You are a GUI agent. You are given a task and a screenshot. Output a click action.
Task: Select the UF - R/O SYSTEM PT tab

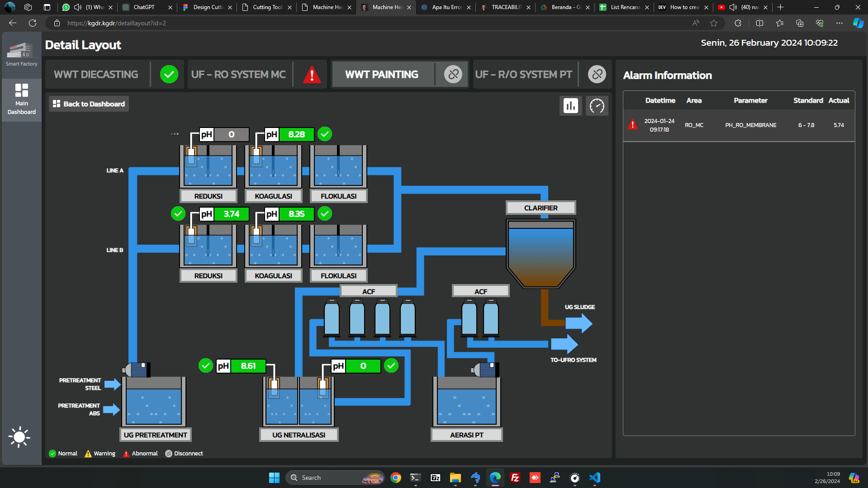tap(523, 75)
